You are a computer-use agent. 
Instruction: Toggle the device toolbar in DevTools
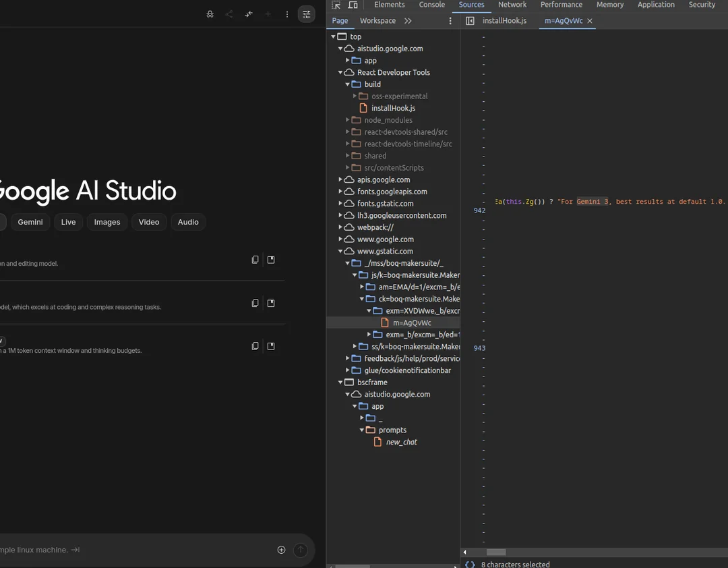coord(353,5)
